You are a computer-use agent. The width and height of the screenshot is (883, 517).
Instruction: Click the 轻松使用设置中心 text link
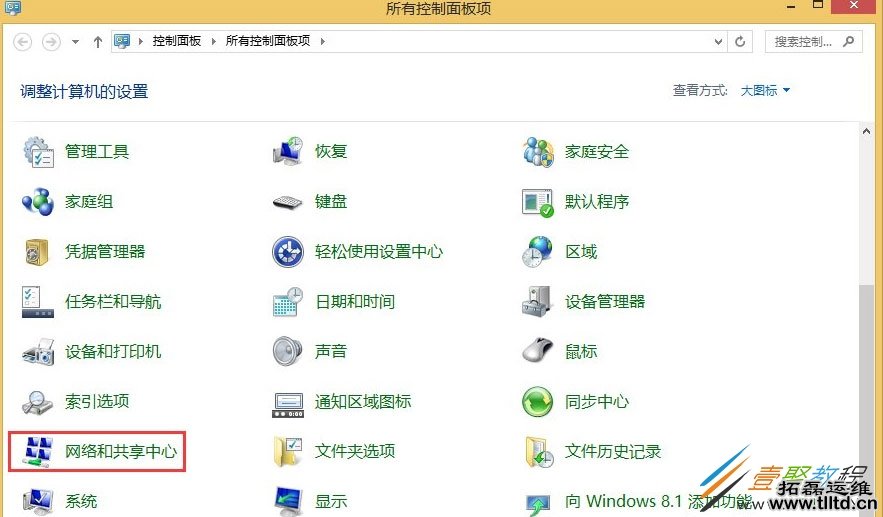pos(379,252)
